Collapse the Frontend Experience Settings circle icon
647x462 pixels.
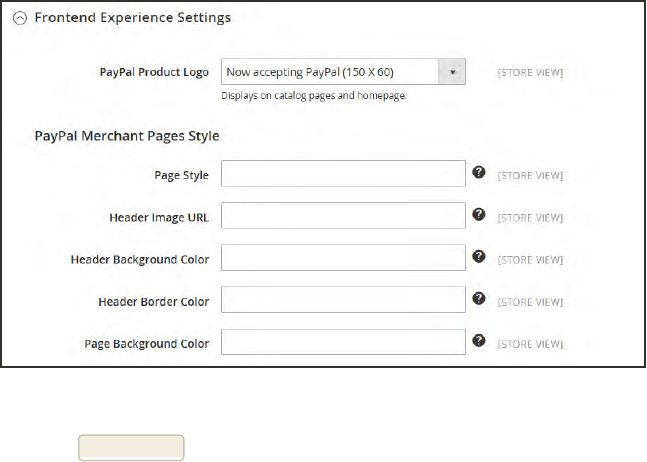click(22, 18)
